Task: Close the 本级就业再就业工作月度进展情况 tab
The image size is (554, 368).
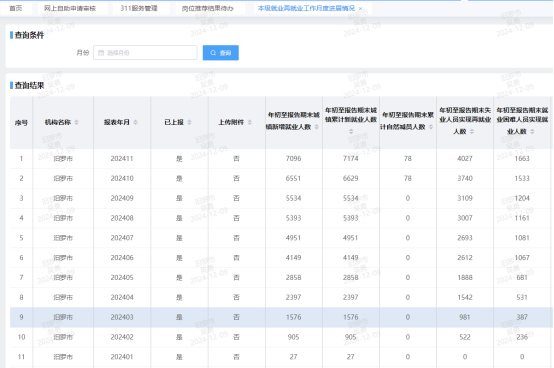Action: coord(360,8)
